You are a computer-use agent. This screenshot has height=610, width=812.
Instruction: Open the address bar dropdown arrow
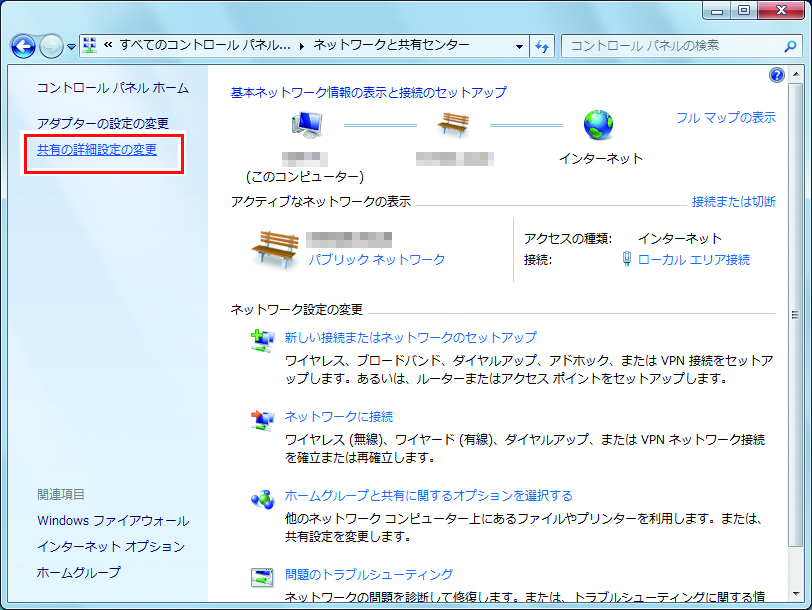519,46
